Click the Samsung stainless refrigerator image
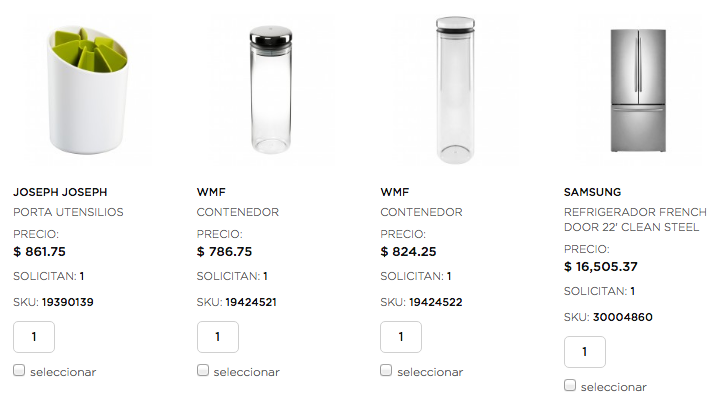 point(635,89)
